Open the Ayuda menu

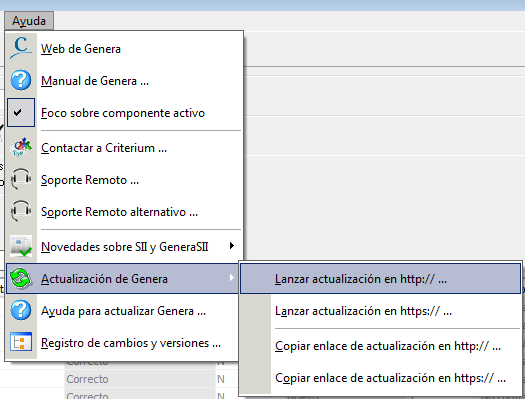point(29,21)
